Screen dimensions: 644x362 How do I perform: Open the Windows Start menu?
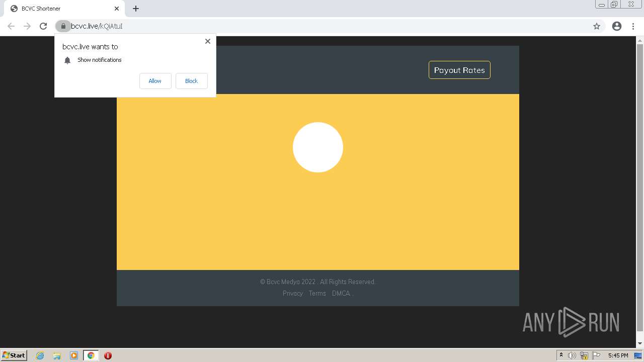coord(14,355)
